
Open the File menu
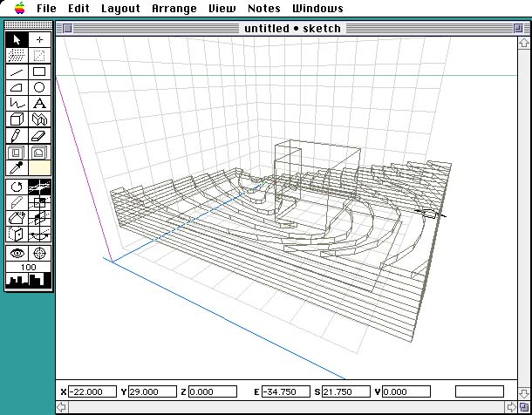[47, 9]
